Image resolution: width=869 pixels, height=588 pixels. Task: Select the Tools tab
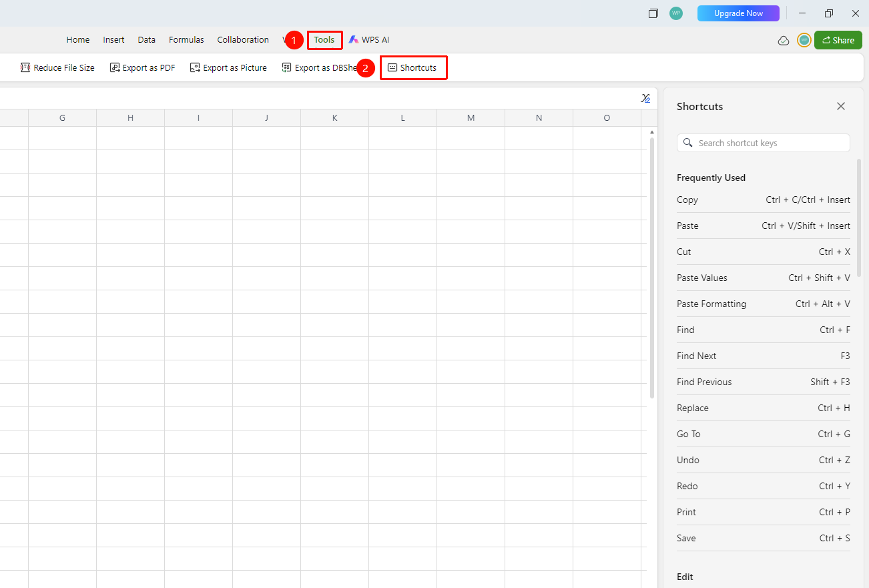coord(324,40)
